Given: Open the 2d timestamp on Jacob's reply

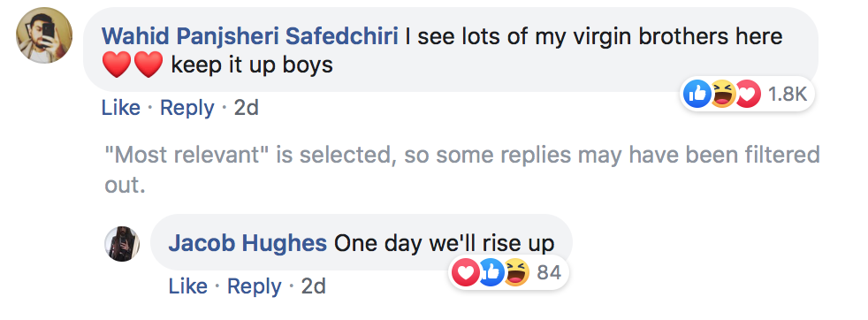Looking at the screenshot, I should 313,286.
